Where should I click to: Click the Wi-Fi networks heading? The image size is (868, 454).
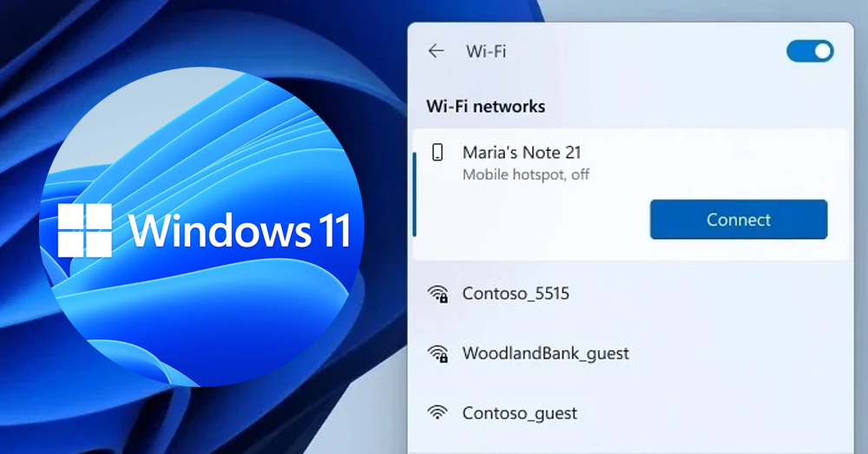point(485,106)
